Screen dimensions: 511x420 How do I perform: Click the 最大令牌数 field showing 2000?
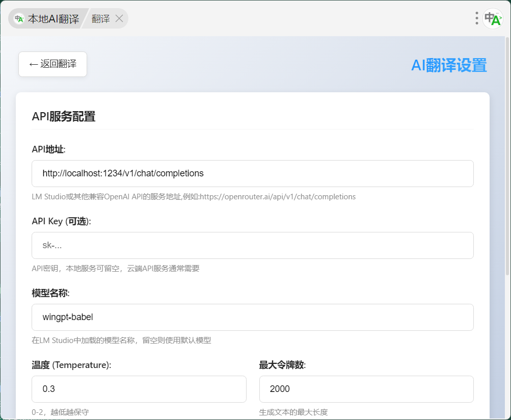coord(366,389)
